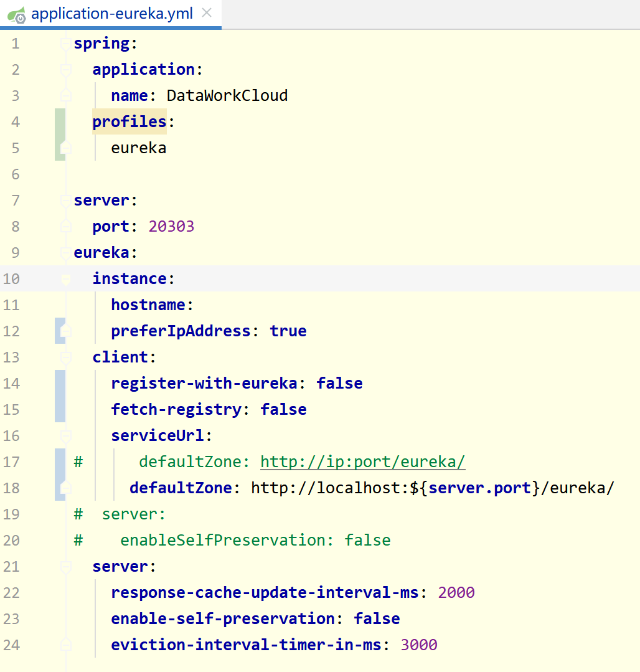Collapse the nested server block on line 21
The height and width of the screenshot is (672, 640).
pos(66,567)
